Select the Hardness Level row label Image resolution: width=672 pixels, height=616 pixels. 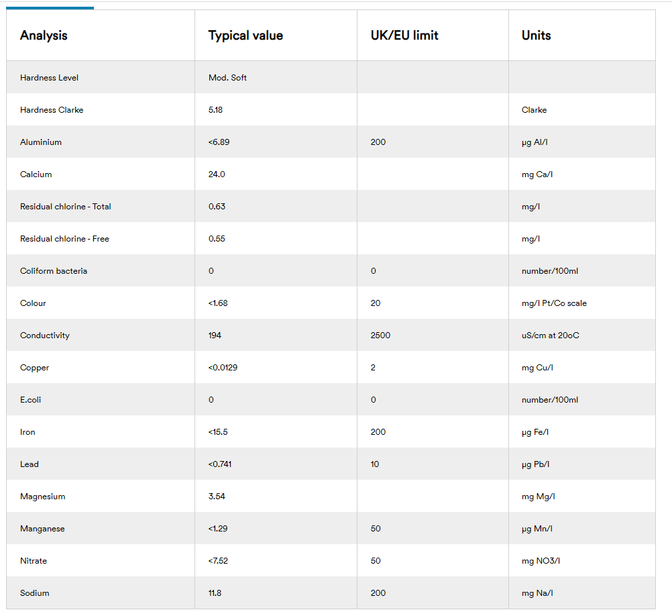[x=49, y=78]
